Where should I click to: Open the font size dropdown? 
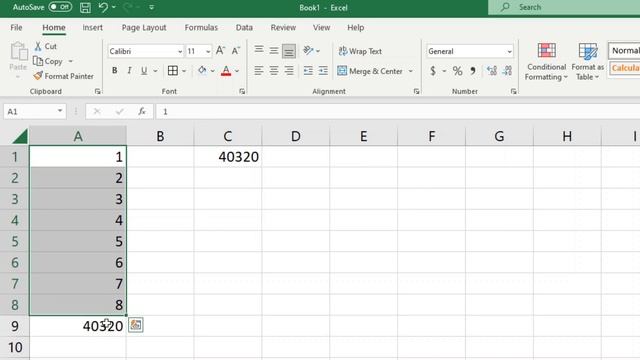[208, 51]
